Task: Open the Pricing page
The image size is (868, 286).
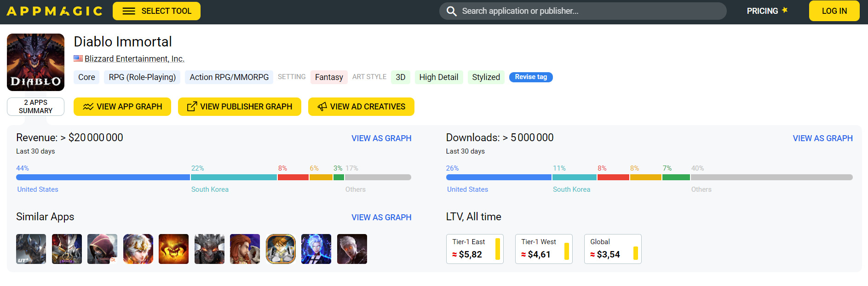Action: (x=762, y=11)
